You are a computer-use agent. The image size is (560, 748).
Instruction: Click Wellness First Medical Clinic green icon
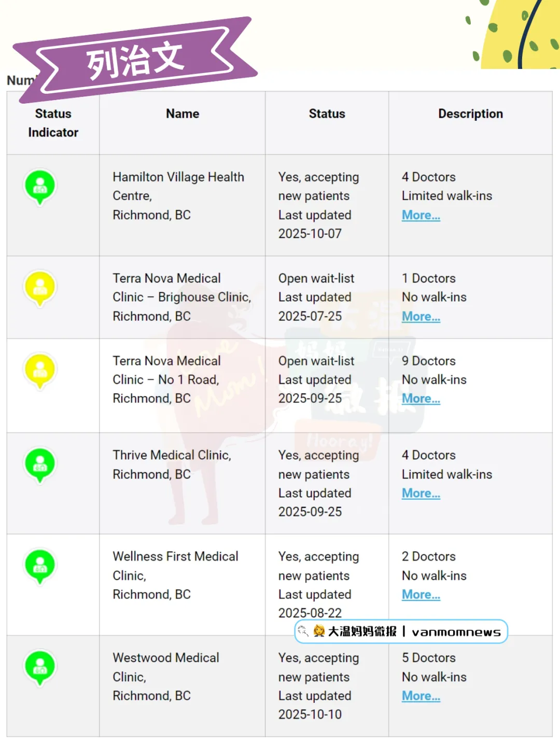[x=40, y=566]
